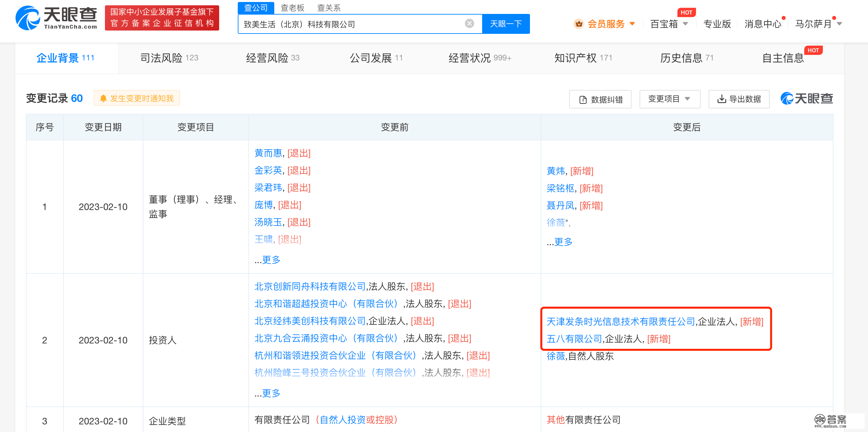This screenshot has height=432, width=868.
Task: Click 其他有限责任公司 text in row 3
Action: click(x=583, y=419)
